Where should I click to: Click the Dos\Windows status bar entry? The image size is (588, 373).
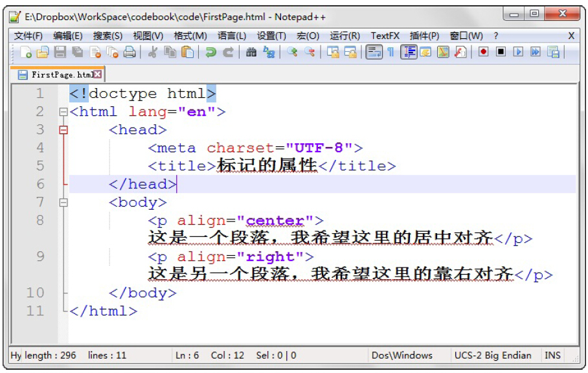pos(401,355)
